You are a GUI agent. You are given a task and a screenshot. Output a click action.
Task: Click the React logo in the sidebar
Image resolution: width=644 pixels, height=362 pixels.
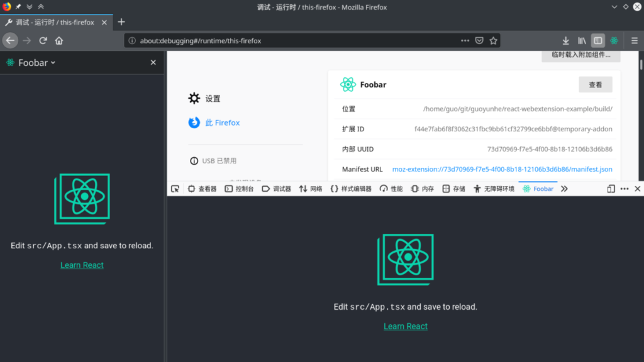(x=82, y=199)
